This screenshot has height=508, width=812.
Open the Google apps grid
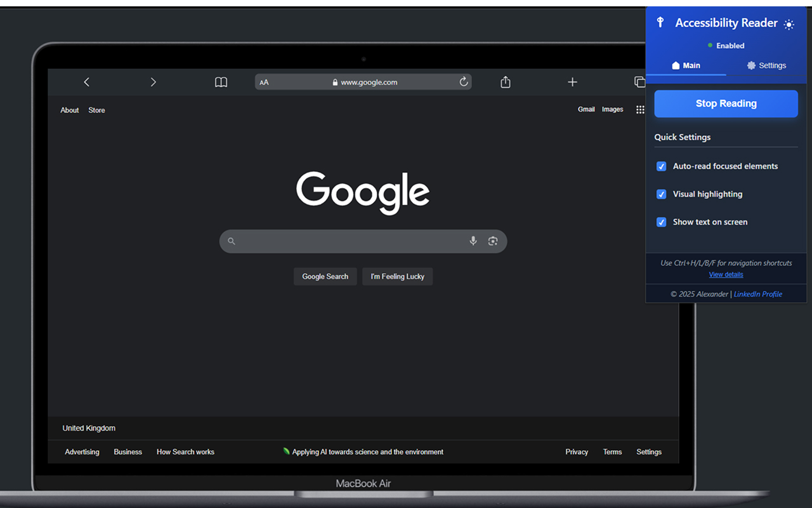(x=640, y=109)
